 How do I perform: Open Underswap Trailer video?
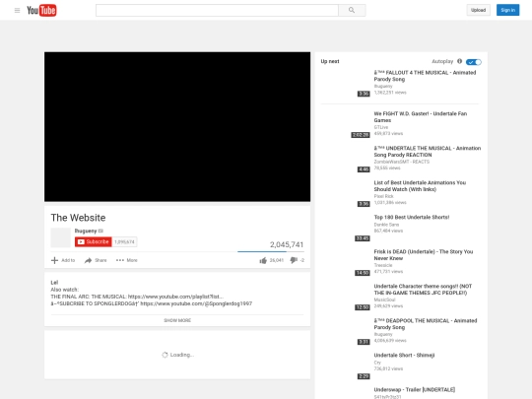coord(414,389)
